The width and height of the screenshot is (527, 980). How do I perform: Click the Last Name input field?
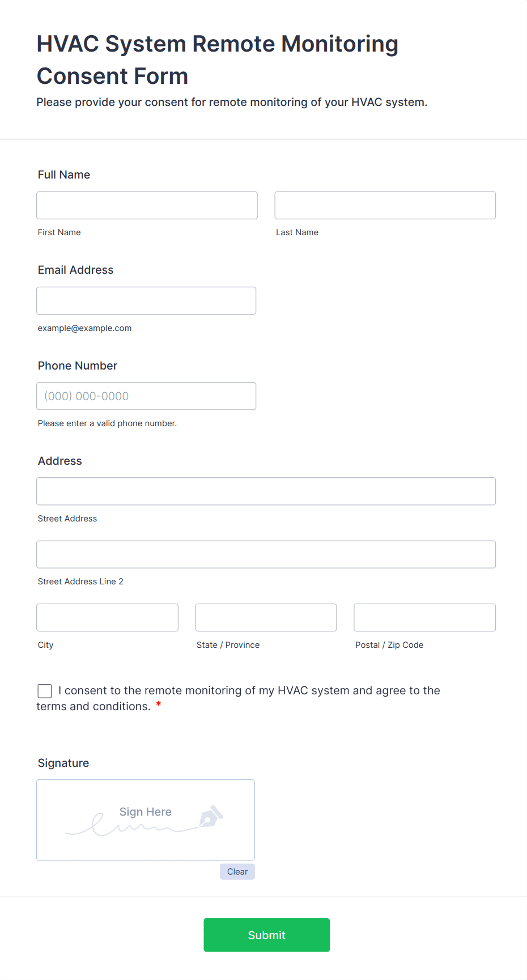(x=385, y=205)
